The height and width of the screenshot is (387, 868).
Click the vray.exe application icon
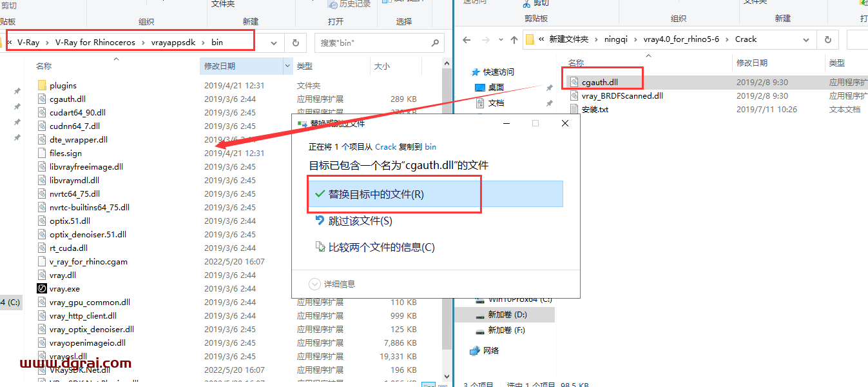[x=42, y=289]
